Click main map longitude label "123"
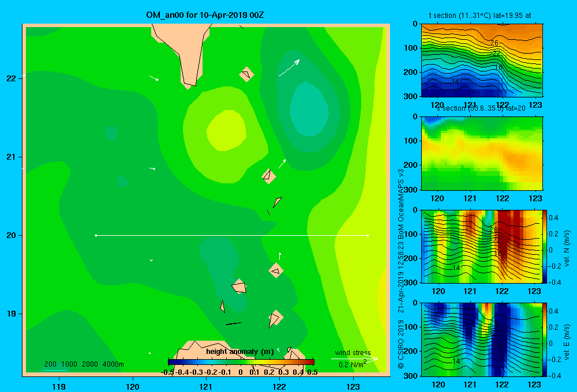The image size is (577, 392). coord(353,386)
